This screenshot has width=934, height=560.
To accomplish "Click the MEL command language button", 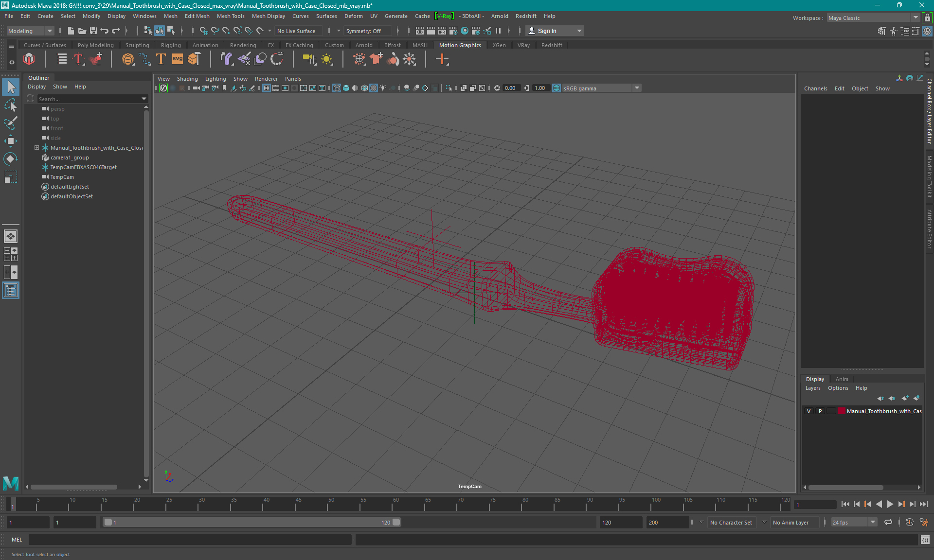I will [x=17, y=540].
